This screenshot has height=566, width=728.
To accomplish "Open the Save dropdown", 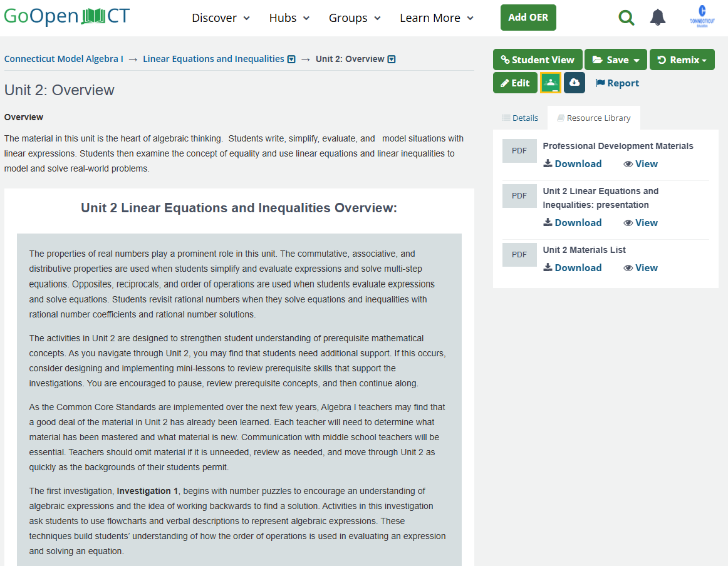I will tap(616, 59).
